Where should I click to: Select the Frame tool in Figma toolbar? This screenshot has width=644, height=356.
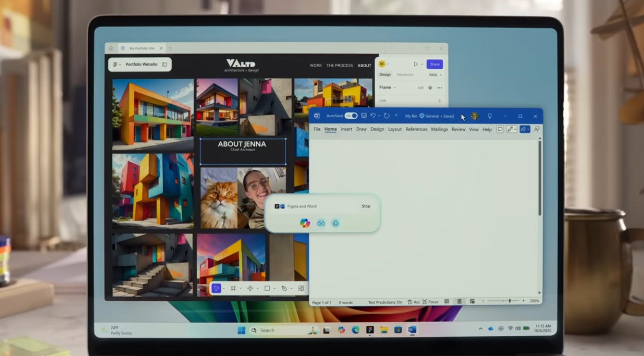click(233, 288)
